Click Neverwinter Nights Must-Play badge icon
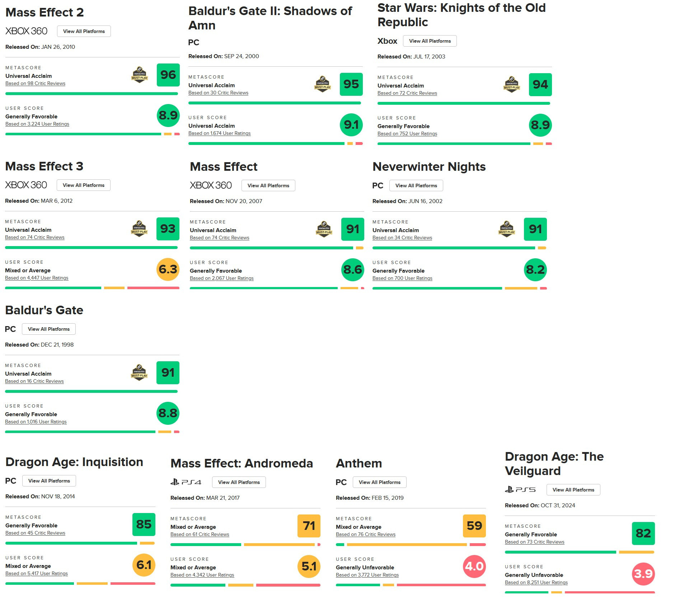The width and height of the screenshot is (689, 616). [507, 229]
